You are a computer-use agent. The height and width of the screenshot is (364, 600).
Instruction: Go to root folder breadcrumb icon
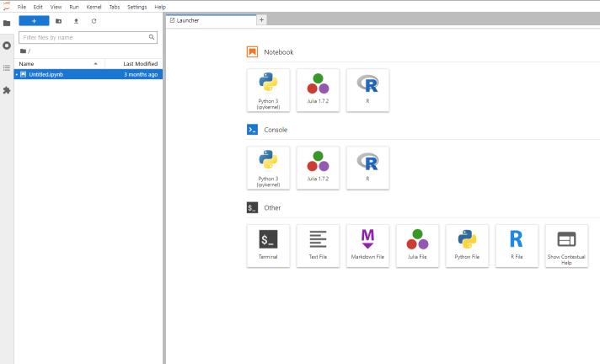[x=23, y=51]
